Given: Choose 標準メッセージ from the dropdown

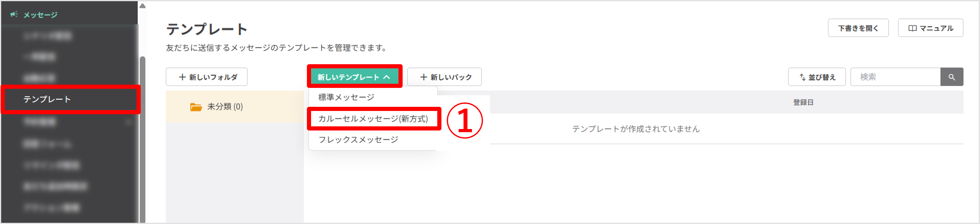Looking at the screenshot, I should 346,97.
